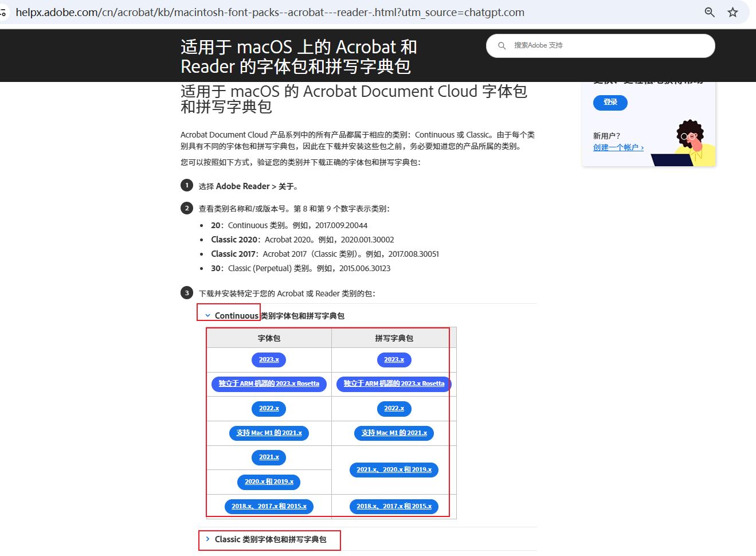Image resolution: width=756 pixels, height=556 pixels.
Task: Focus the 搜索Adobe 支持 search field
Action: point(601,46)
